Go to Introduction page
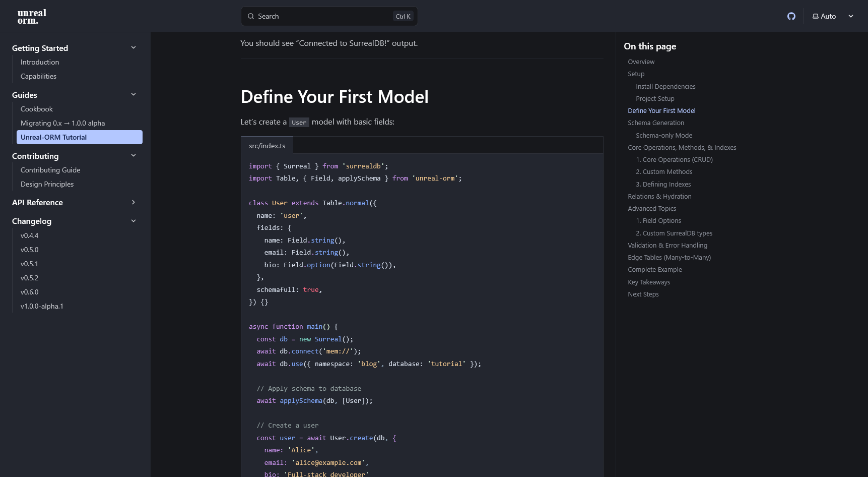 (x=40, y=62)
